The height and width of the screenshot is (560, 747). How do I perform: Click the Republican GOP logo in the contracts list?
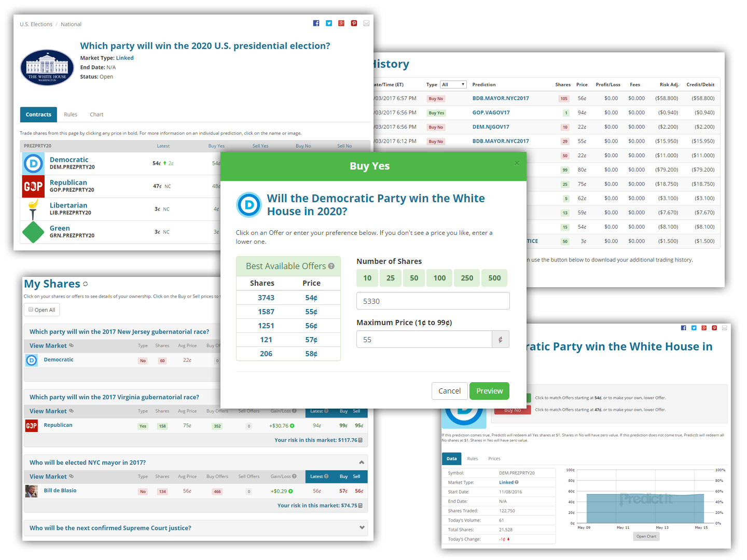tap(33, 187)
